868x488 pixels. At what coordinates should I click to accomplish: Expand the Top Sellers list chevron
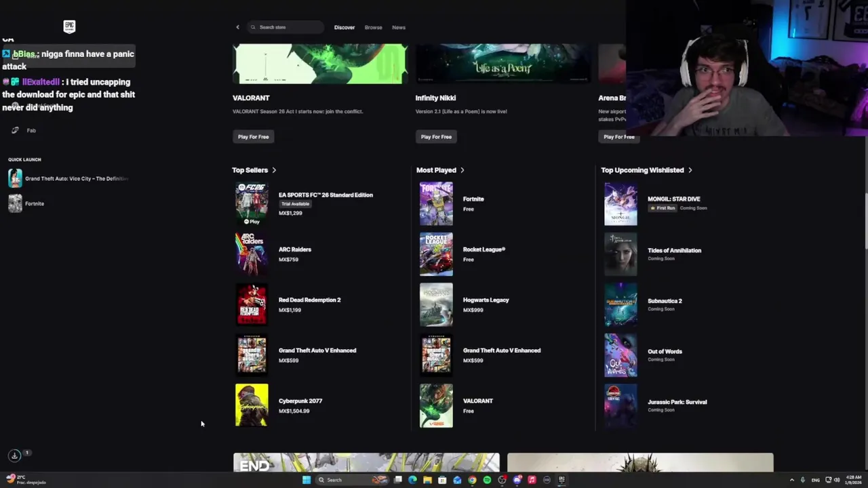(x=274, y=170)
